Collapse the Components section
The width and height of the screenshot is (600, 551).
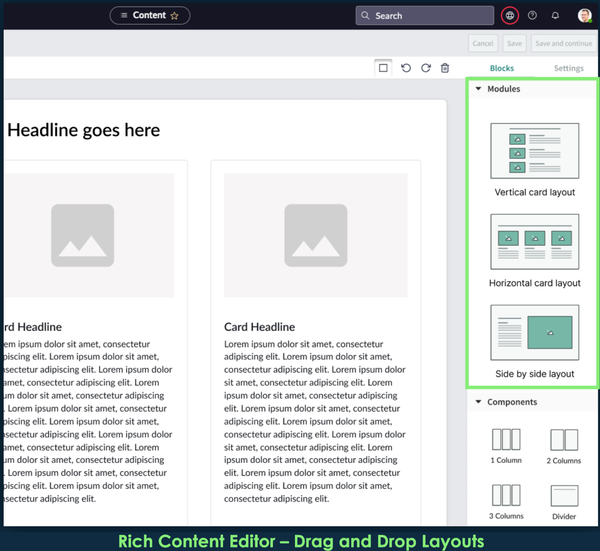[x=478, y=402]
